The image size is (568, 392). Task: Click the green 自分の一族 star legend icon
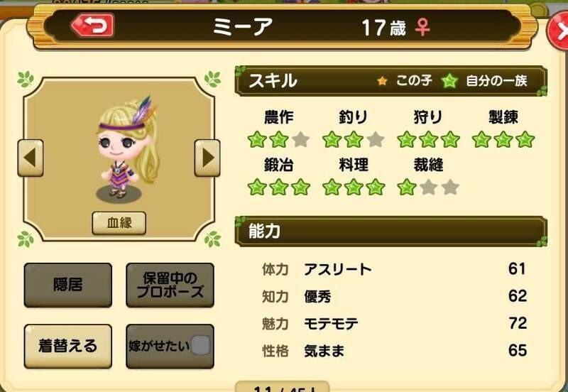[x=449, y=81]
